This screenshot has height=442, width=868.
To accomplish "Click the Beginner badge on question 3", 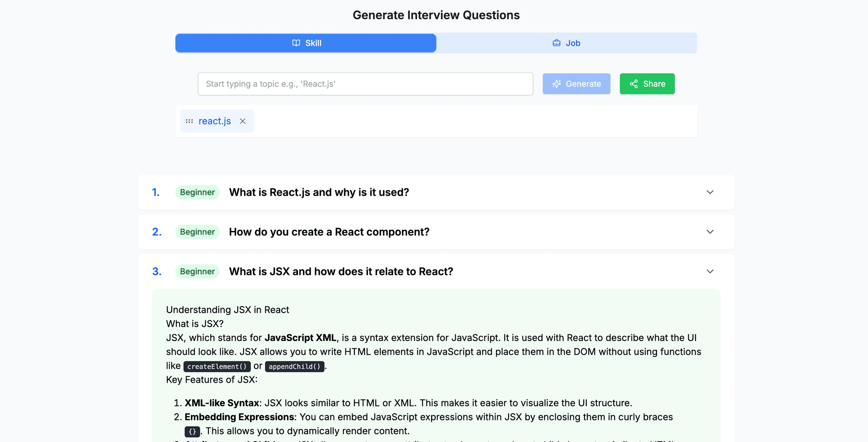I will pos(197,271).
